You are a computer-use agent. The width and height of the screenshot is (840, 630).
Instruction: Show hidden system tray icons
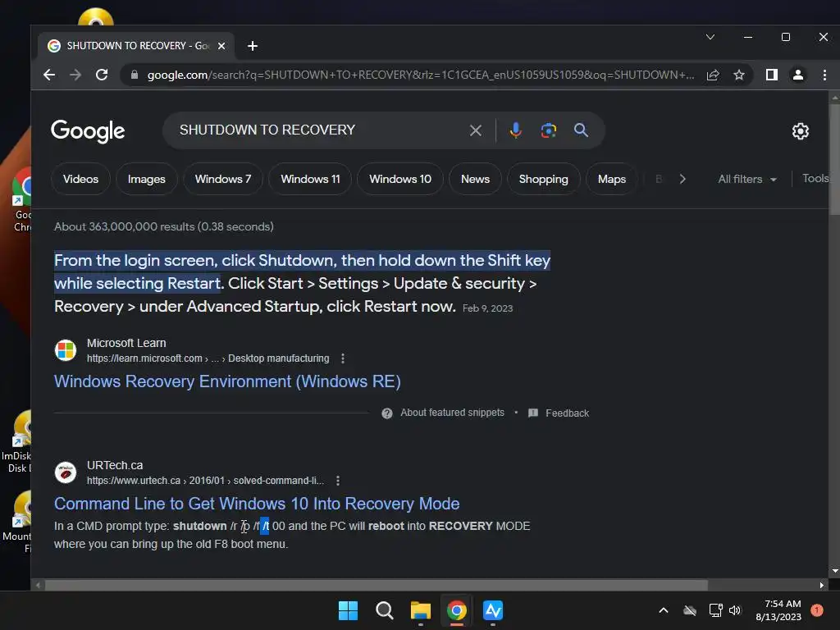[x=663, y=610]
